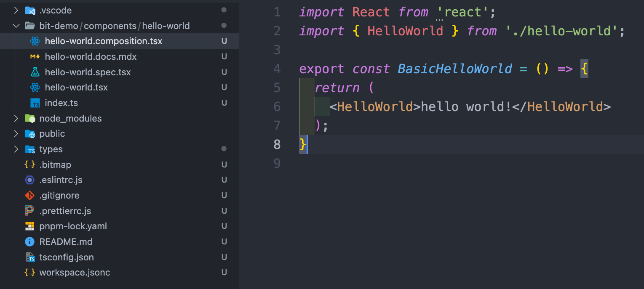Click the markdown icon beside hello-world.docs.mdx
Screen dimensions: 644x289
pyautogui.click(x=35, y=57)
